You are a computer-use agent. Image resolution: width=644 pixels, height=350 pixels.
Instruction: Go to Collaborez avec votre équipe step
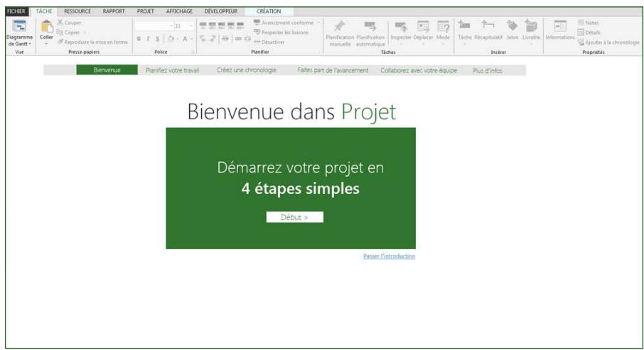point(419,70)
